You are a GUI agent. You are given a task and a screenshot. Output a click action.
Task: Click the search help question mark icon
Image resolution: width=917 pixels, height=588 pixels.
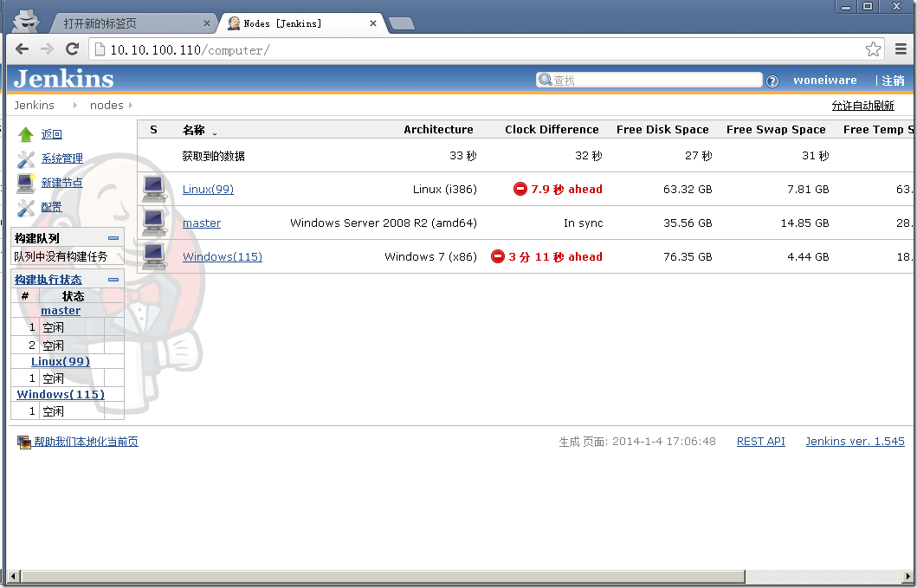772,81
